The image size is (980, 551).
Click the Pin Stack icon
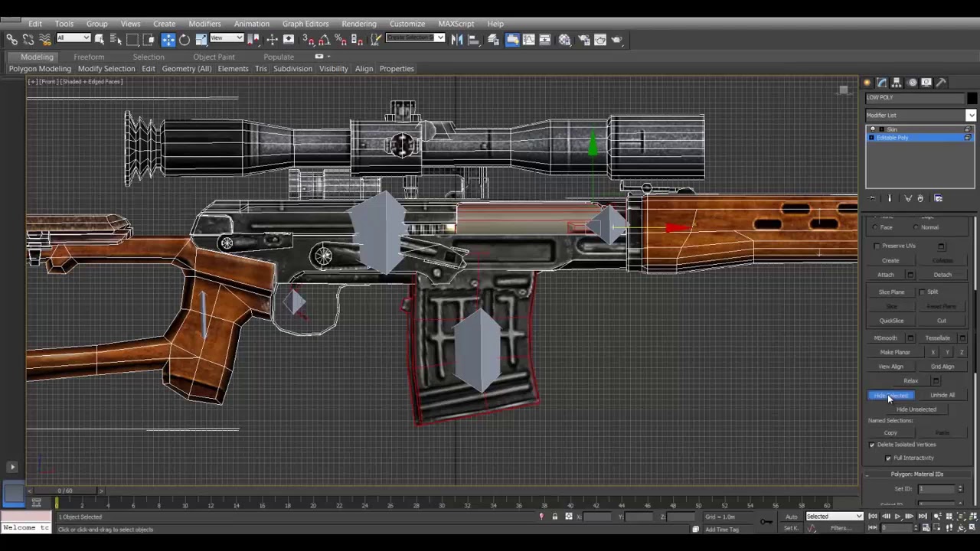pyautogui.click(x=871, y=198)
